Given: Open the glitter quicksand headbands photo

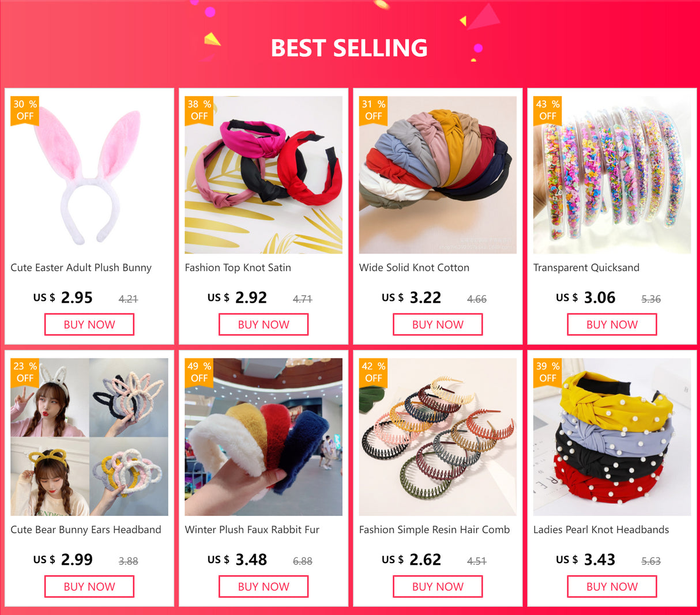Looking at the screenshot, I should point(612,175).
